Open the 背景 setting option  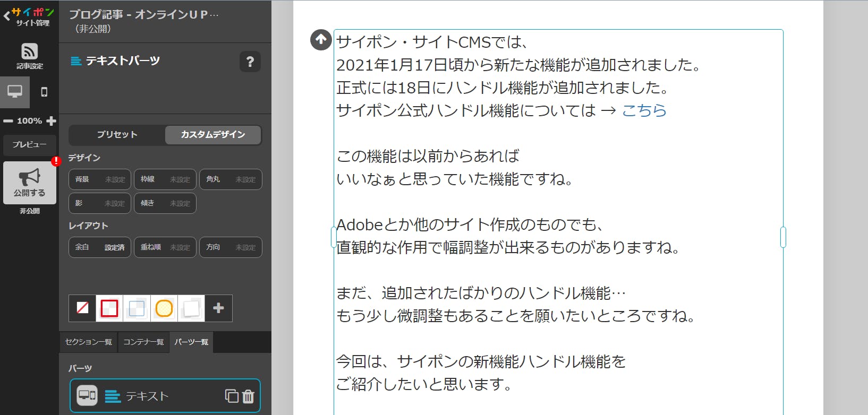coord(100,179)
